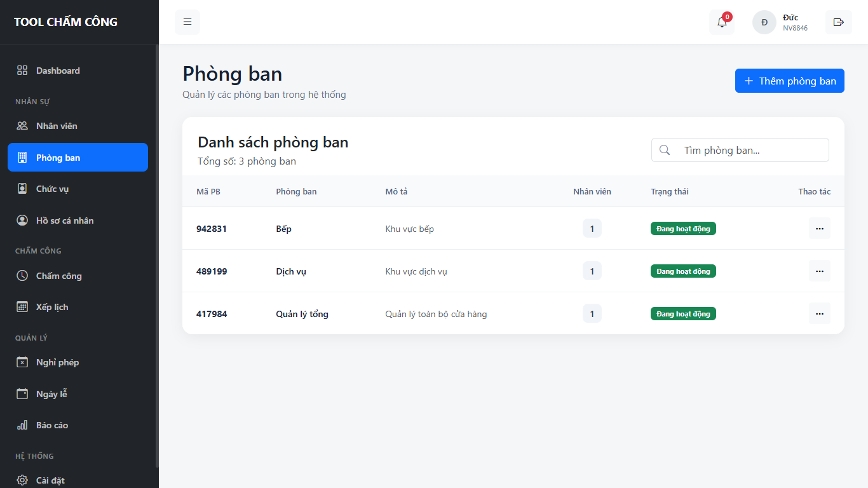The height and width of the screenshot is (488, 868).
Task: Click the Dashboard grid icon
Action: (22, 71)
